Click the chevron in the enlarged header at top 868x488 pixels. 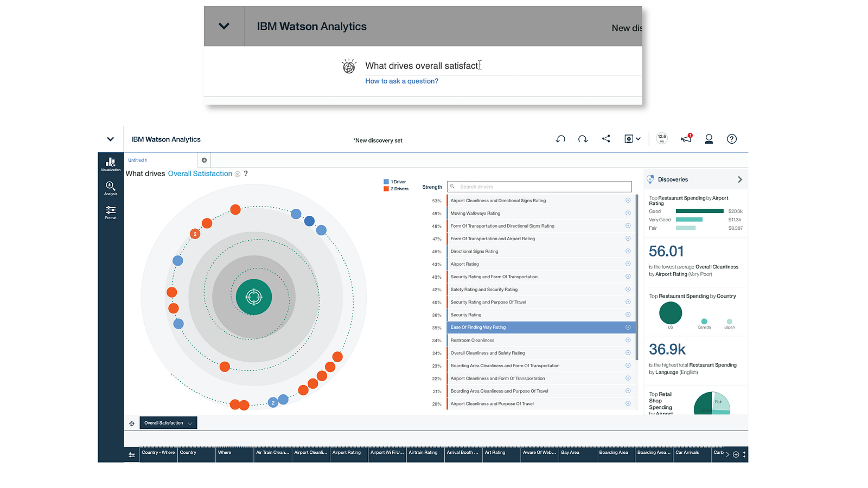(x=224, y=26)
